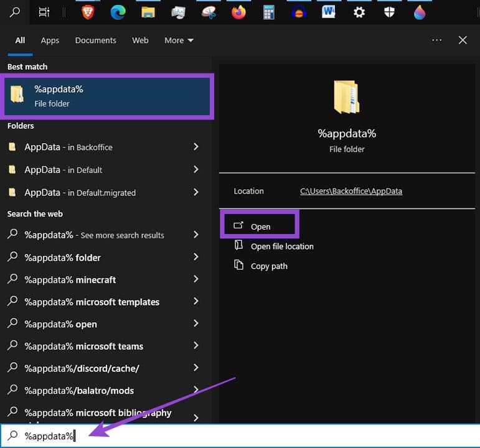This screenshot has width=480, height=448.
Task: Expand the '%appdata% minecraft' web suggestion arrow
Action: pos(195,279)
